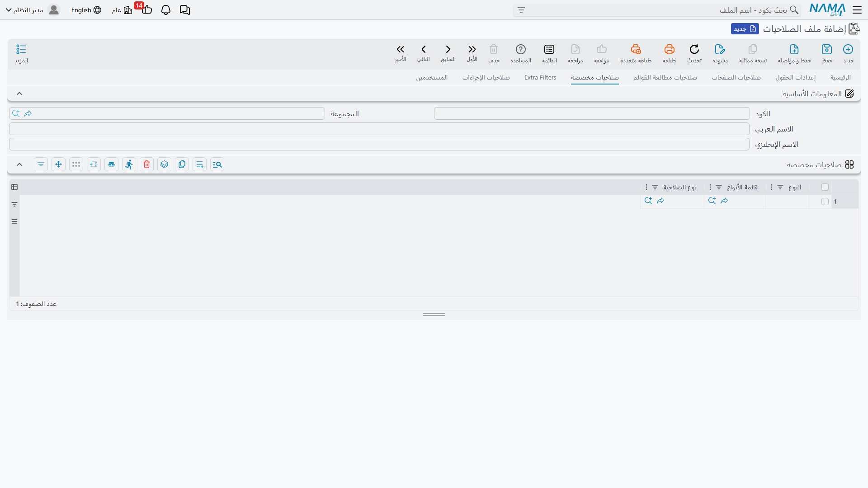Toggle the grid header select-all checkbox
This screenshot has width=868, height=488.
[x=825, y=187]
